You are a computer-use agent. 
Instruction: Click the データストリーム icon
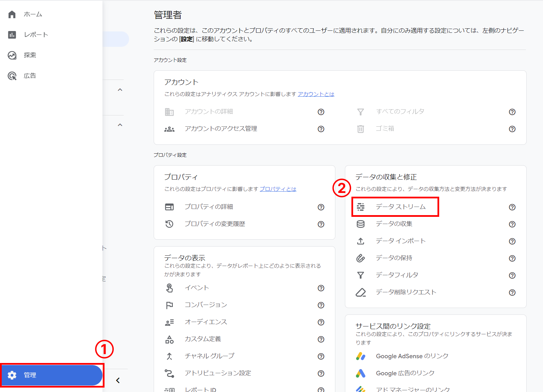coord(361,207)
